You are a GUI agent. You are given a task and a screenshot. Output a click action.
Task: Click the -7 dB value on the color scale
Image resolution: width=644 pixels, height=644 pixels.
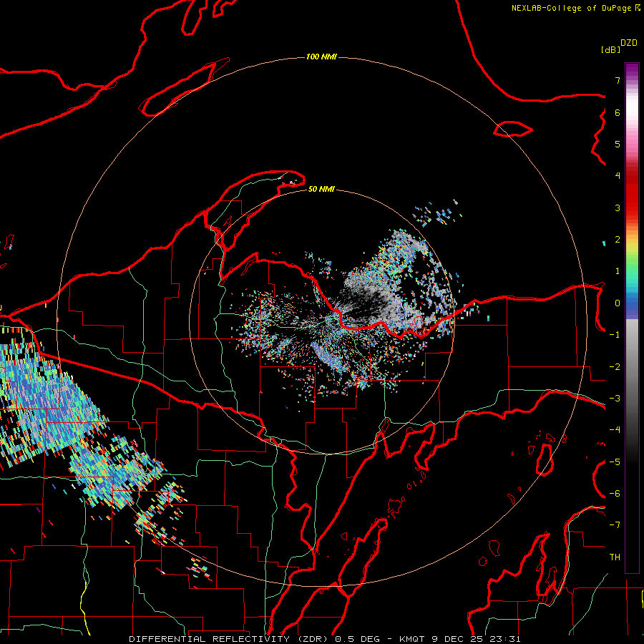point(615,525)
